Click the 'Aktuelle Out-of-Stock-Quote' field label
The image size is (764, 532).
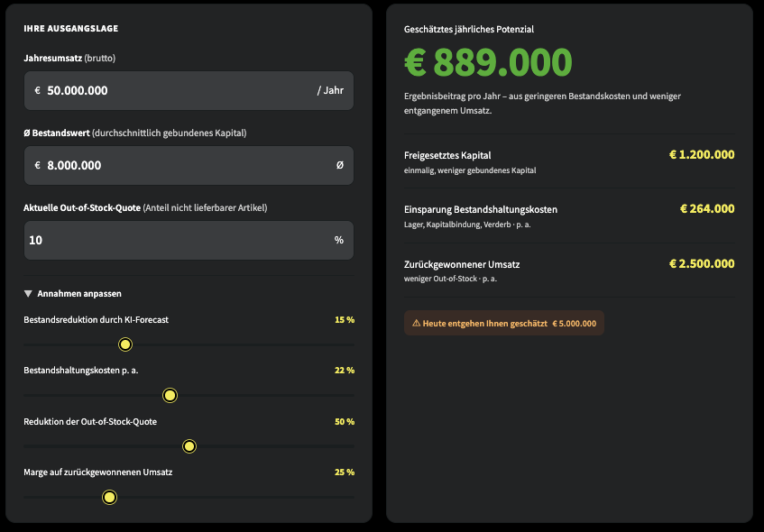coord(82,208)
